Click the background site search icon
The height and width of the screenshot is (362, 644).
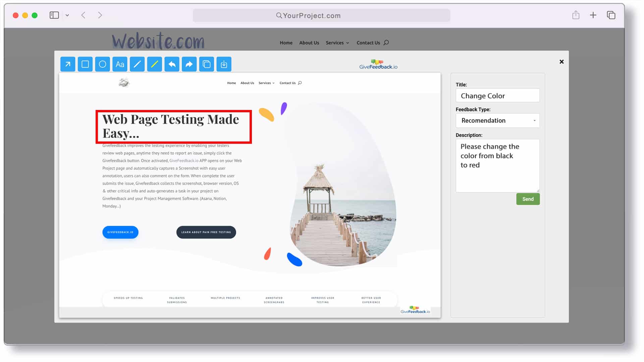[386, 43]
